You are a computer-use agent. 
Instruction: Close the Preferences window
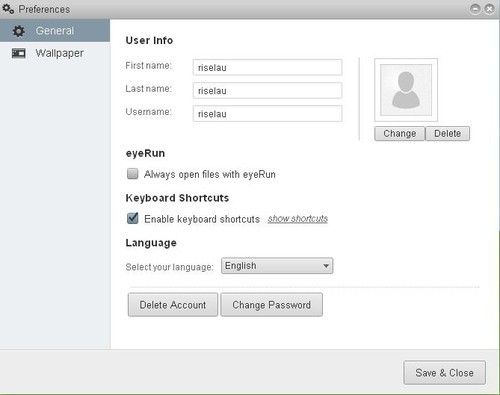pos(489,9)
